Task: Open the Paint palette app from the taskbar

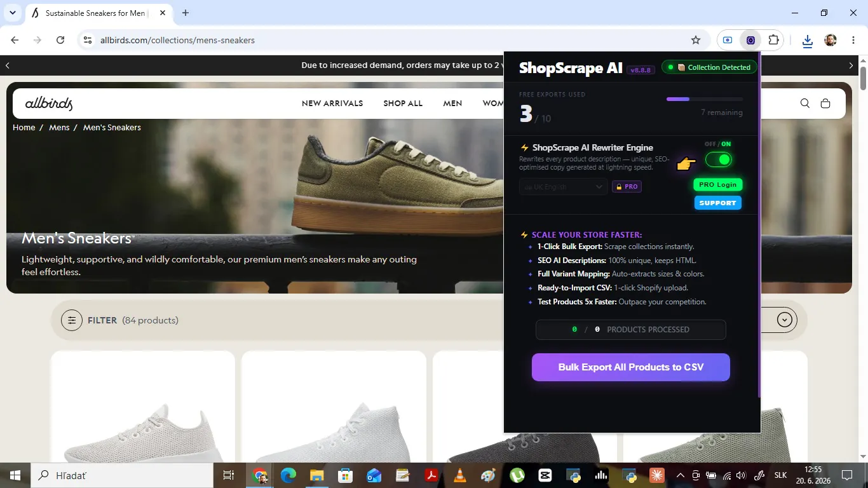Action: [x=488, y=475]
